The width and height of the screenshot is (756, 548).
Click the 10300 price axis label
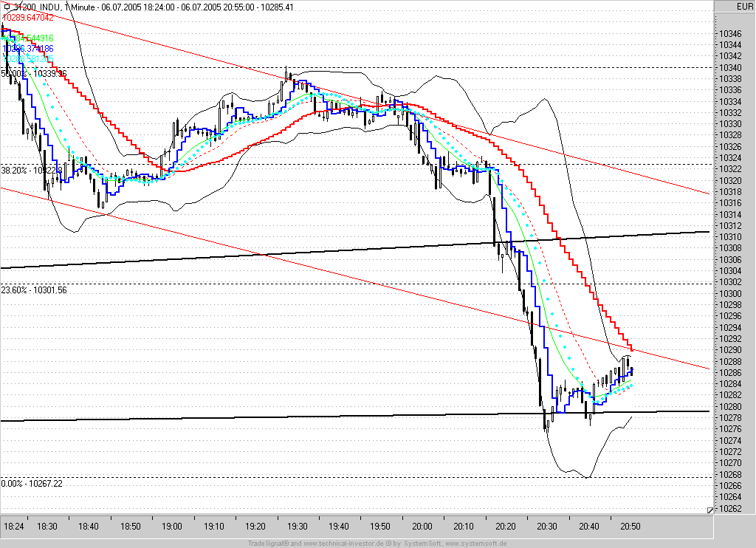(x=730, y=293)
